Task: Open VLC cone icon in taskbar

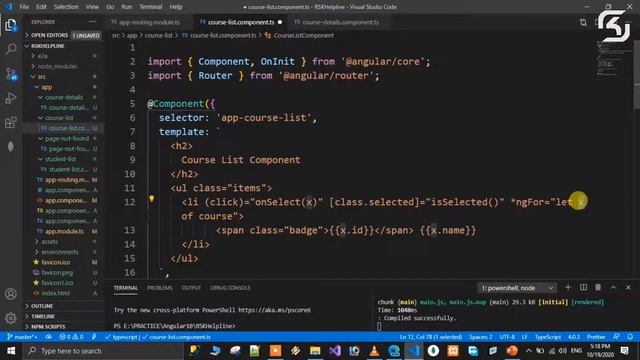Action: click(374, 351)
